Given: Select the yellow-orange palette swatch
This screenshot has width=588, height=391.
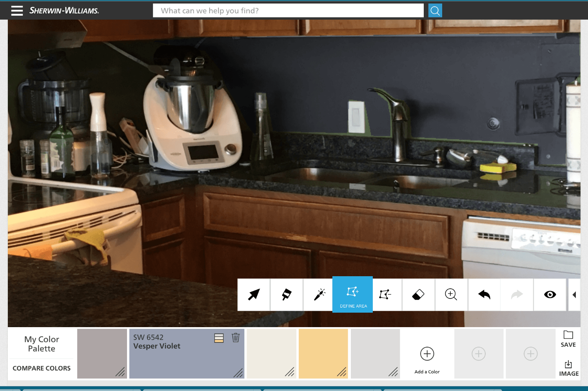Looking at the screenshot, I should [x=323, y=353].
